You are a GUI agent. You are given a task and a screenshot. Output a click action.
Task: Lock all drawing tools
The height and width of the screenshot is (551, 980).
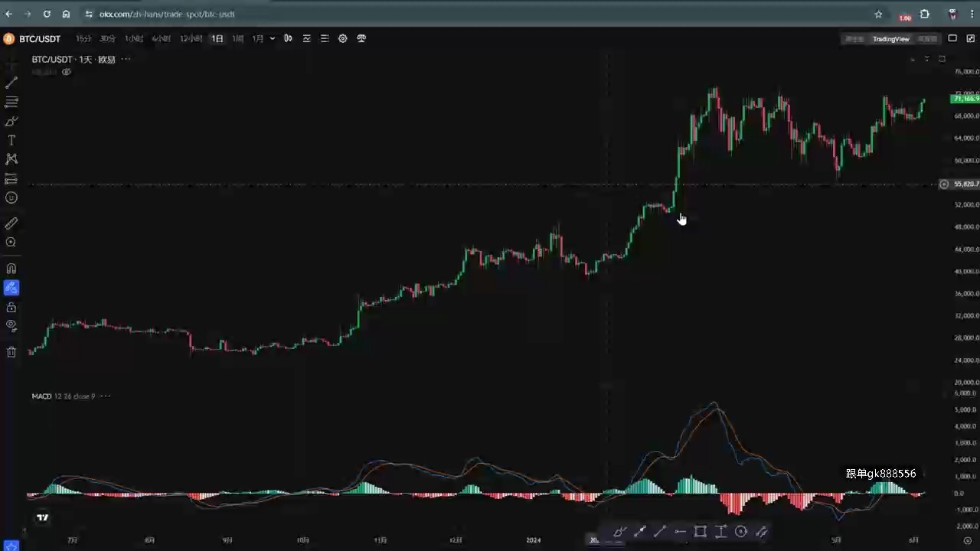click(x=11, y=307)
